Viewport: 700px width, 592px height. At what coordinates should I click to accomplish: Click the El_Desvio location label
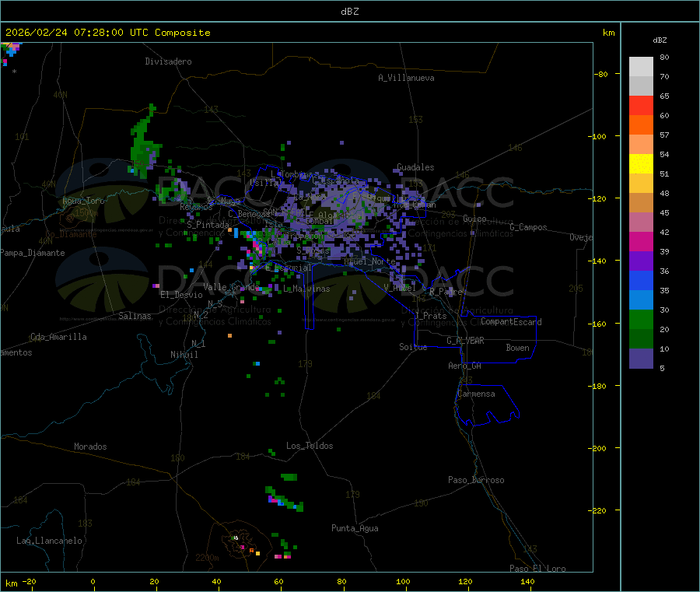tap(181, 295)
